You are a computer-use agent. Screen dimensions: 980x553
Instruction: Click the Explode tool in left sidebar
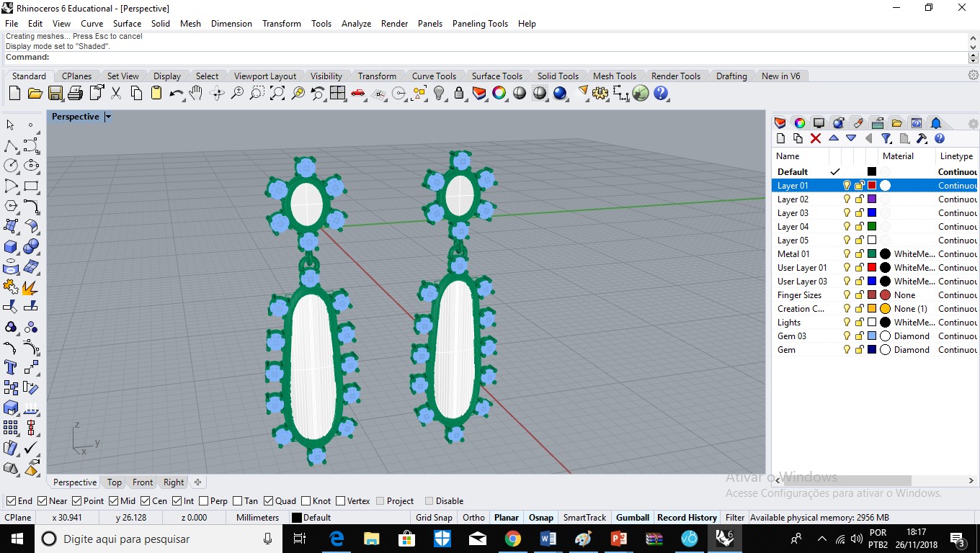30,288
